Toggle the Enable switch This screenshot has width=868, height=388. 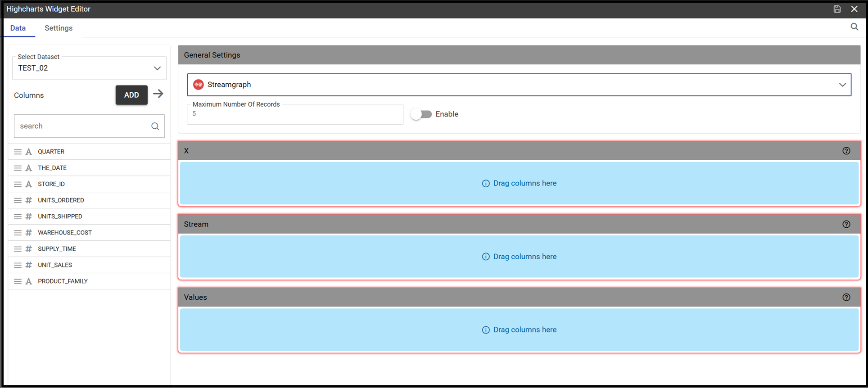click(421, 114)
